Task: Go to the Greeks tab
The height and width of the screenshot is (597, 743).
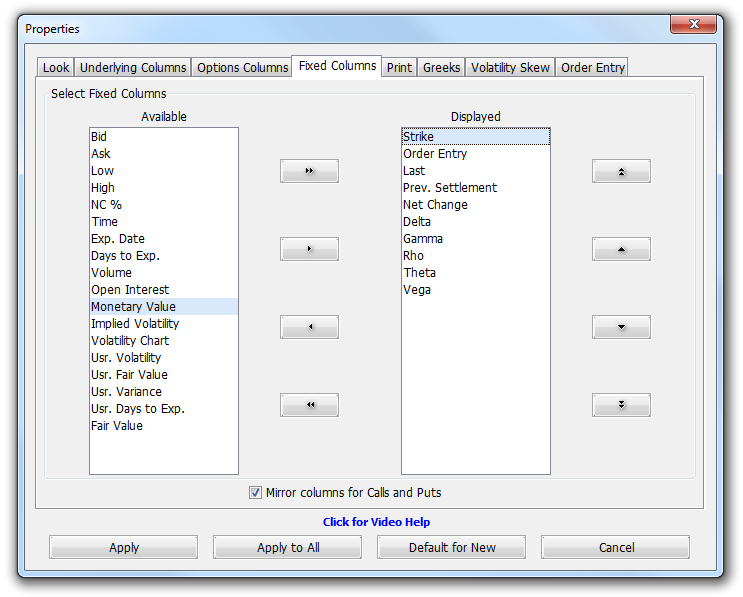Action: 441,68
